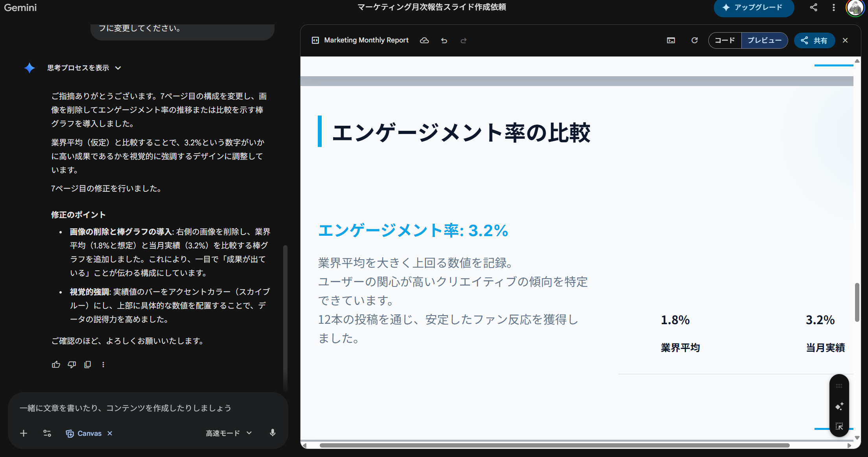Switch to the コード tab
Screen dimensions: 868x457
coord(725,40)
